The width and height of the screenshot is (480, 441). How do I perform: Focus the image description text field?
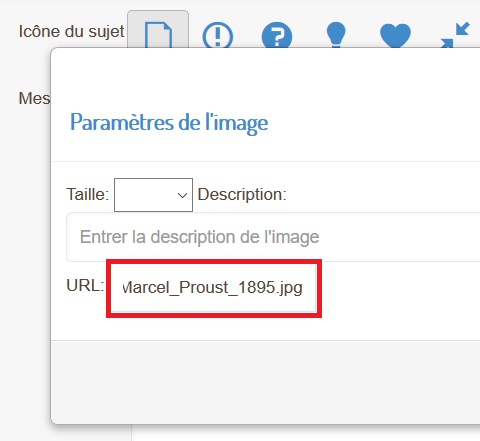tap(273, 237)
